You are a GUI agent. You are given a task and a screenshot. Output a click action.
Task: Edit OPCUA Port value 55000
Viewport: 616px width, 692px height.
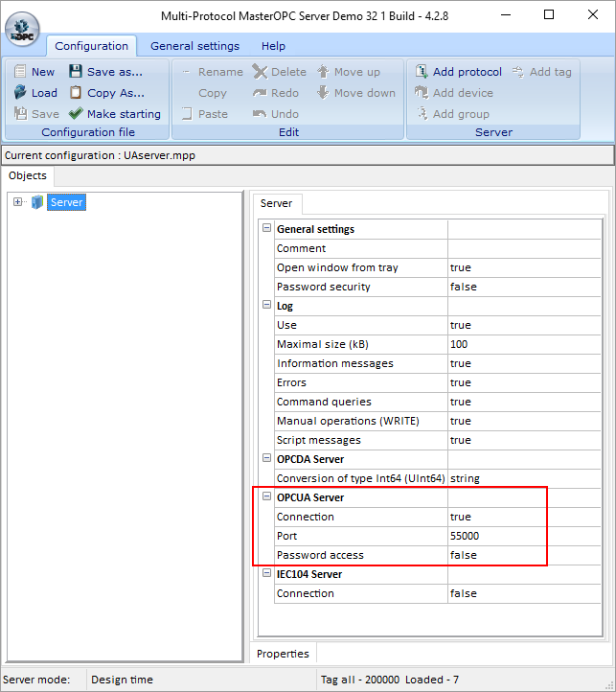(524, 536)
